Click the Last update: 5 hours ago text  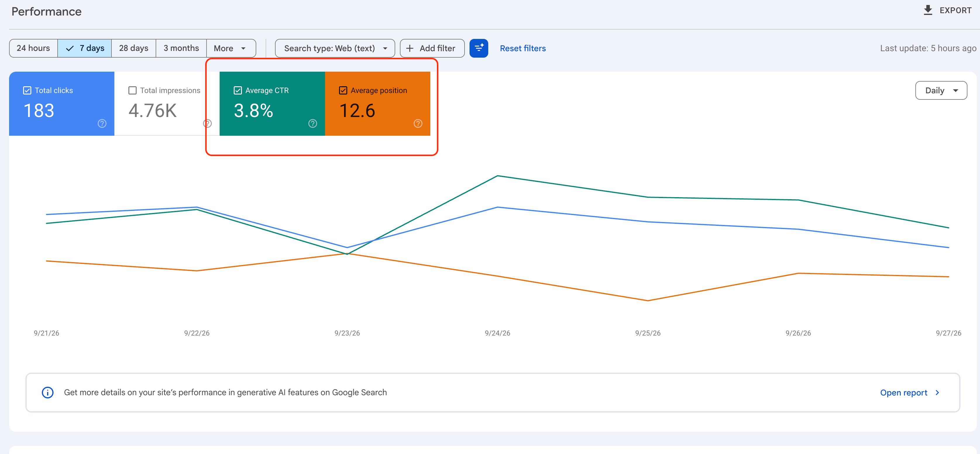[x=928, y=48]
